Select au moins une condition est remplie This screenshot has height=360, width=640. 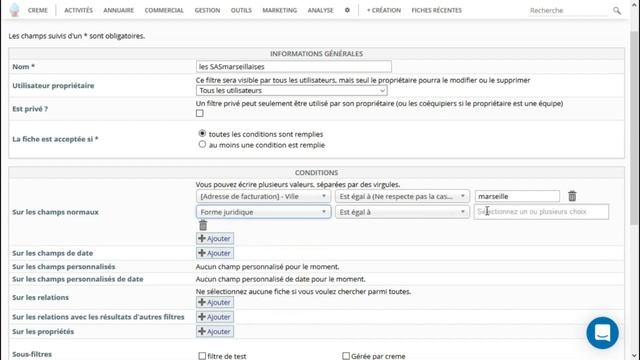[x=202, y=144]
